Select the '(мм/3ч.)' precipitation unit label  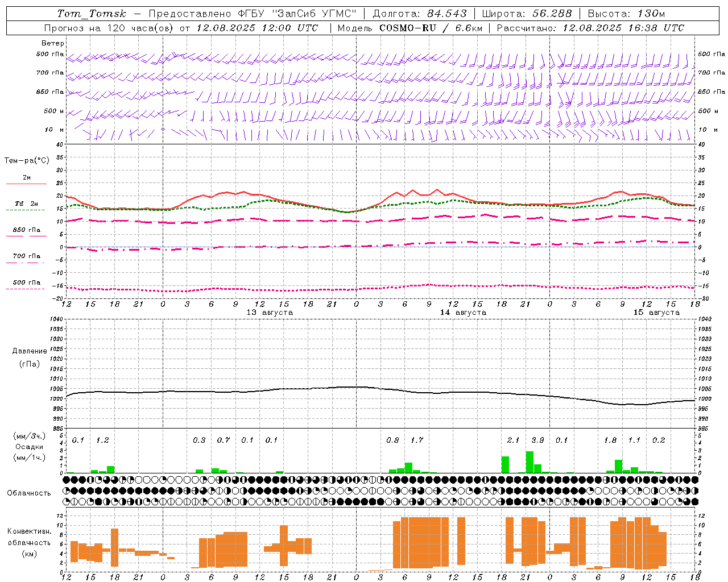[30, 436]
